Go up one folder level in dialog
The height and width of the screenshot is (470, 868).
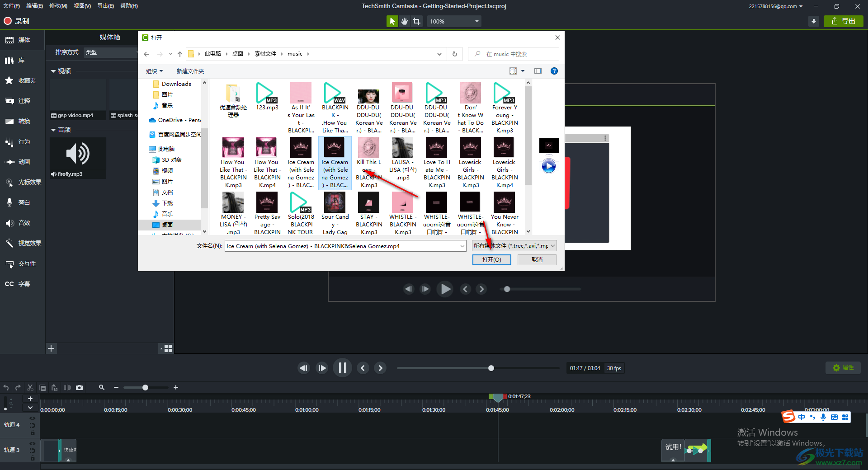(x=180, y=54)
